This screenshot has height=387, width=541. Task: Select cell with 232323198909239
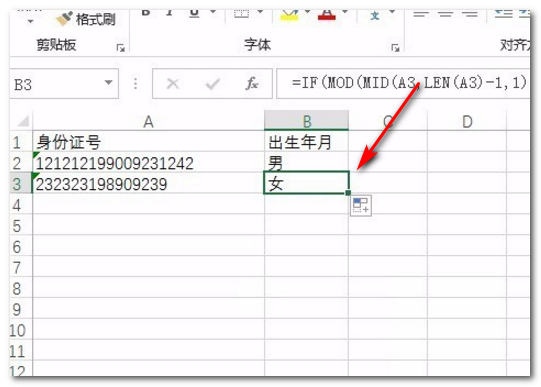pos(148,183)
